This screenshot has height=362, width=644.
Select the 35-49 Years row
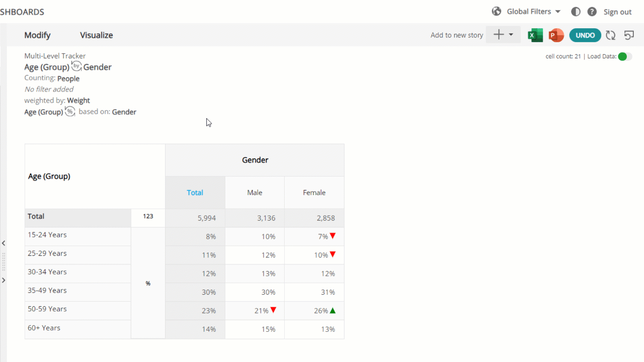point(78,291)
